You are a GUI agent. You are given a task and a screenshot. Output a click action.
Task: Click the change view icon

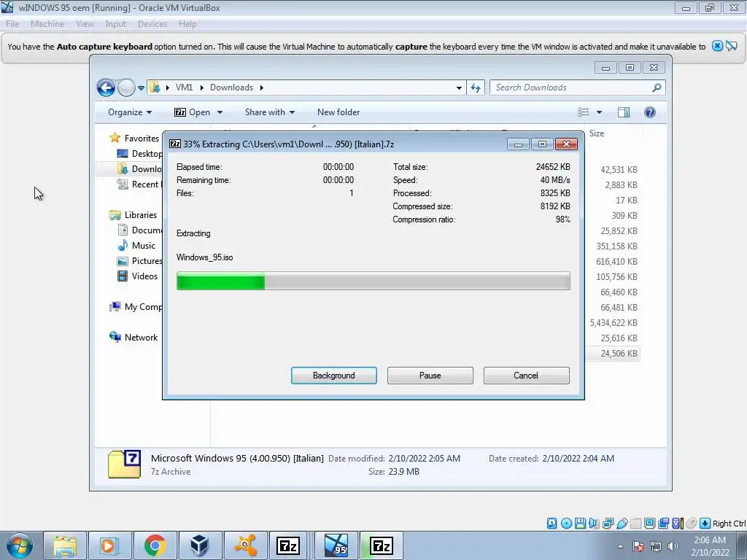pos(583,112)
